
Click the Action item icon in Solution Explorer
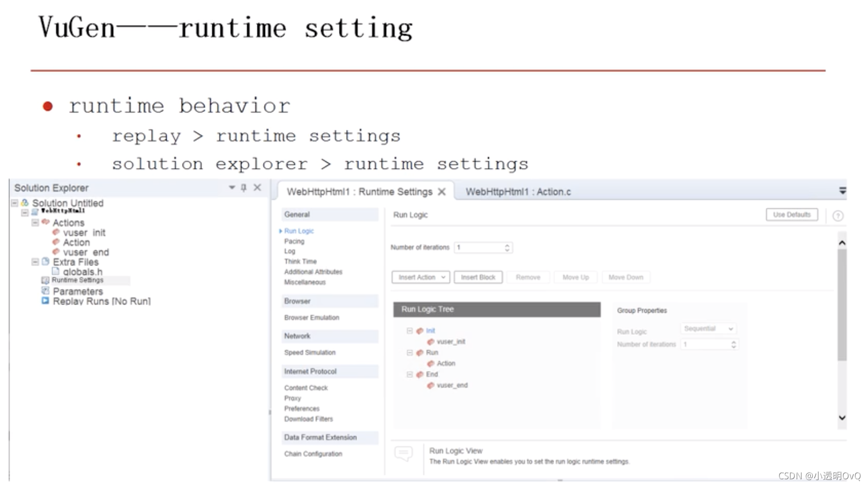click(56, 242)
